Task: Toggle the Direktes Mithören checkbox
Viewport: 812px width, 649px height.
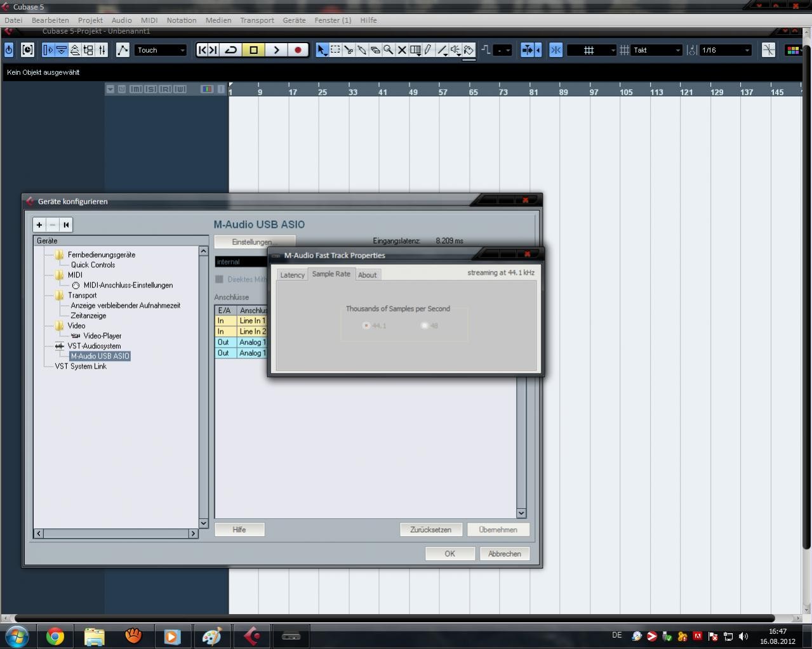Action: pos(219,279)
